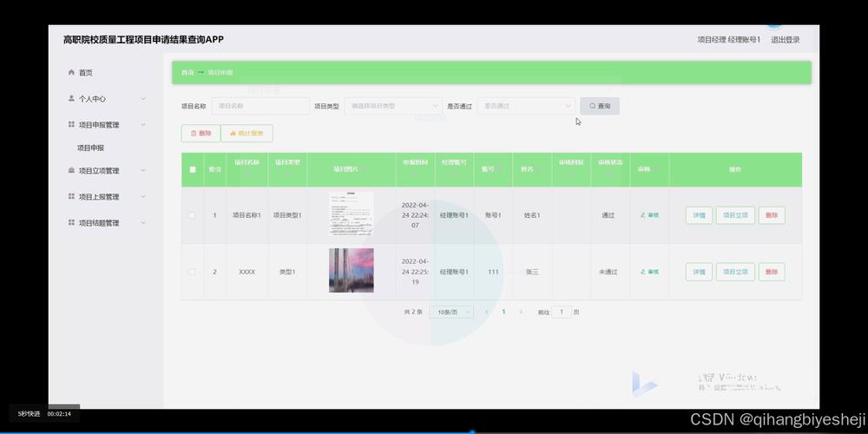Click 首页 in the green breadcrumb bar
Screen dimensions: 868x434
(187, 73)
